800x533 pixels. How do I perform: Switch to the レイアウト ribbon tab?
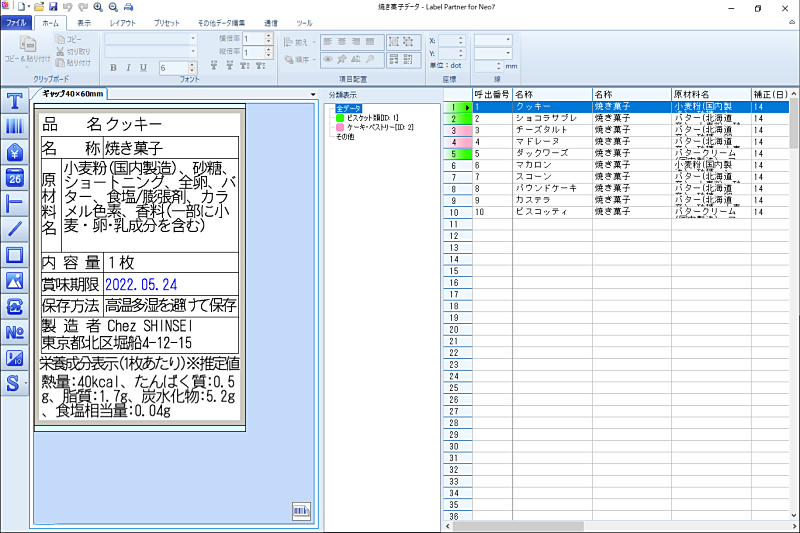click(123, 21)
